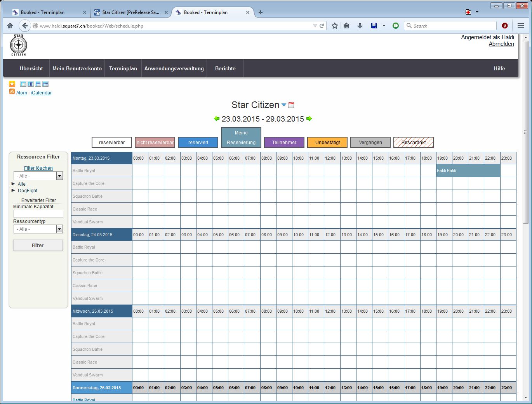Image resolution: width=532 pixels, height=404 pixels.
Task: Click the purple 'Teilnehmer' legend swatch
Action: (x=284, y=143)
